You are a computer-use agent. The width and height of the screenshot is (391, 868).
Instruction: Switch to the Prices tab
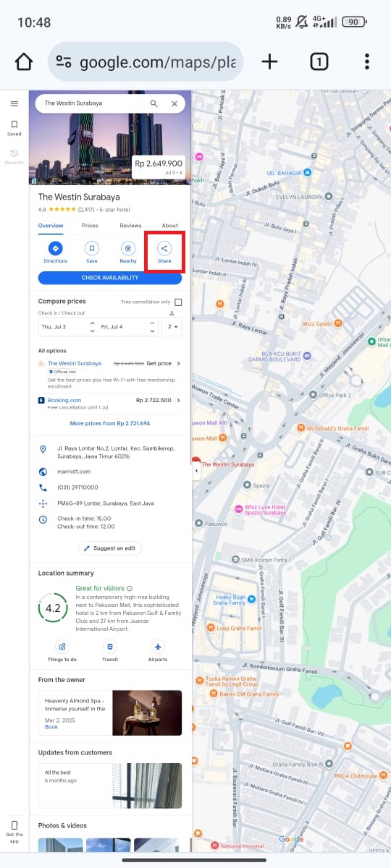tap(90, 226)
